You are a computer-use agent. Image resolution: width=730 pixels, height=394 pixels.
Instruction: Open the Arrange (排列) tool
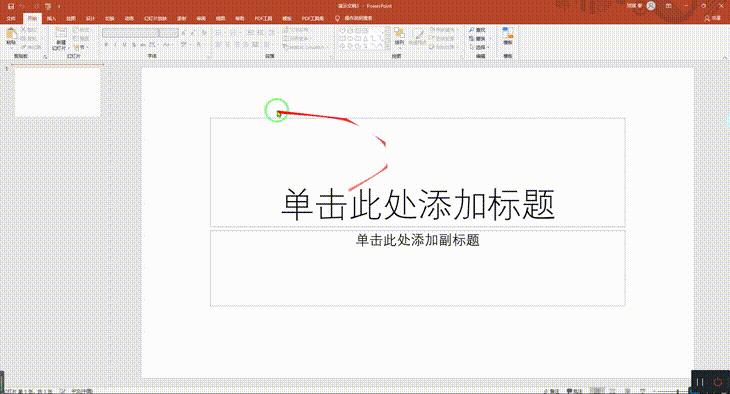coord(399,36)
